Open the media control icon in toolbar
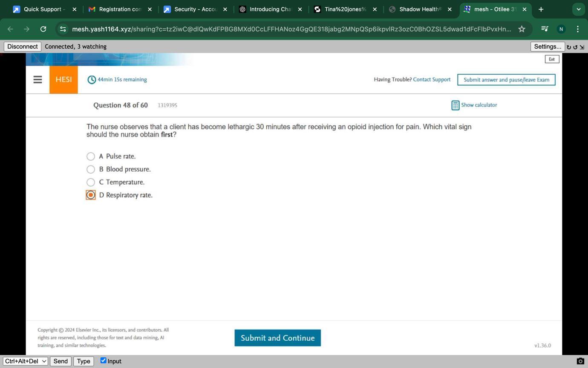588x368 pixels. [x=545, y=29]
